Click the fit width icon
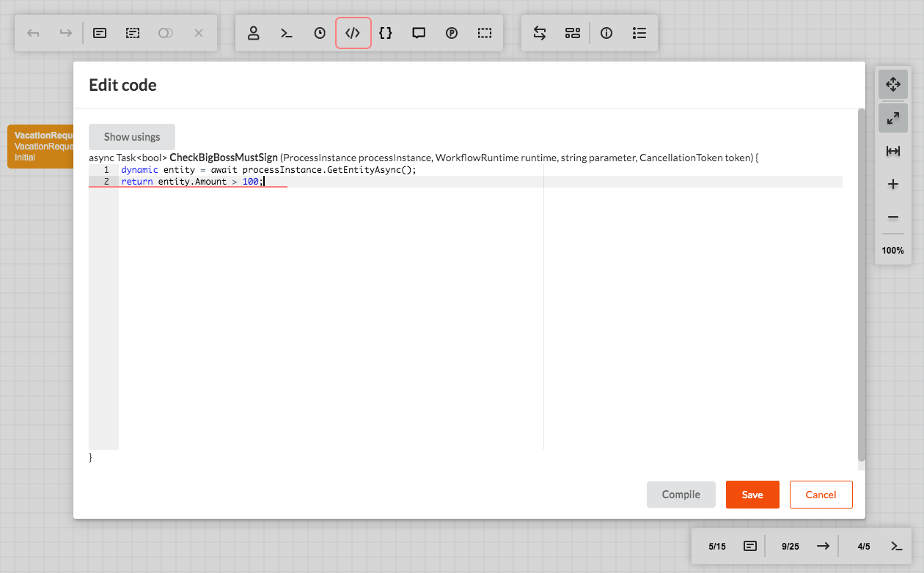This screenshot has width=924, height=573. (x=893, y=151)
